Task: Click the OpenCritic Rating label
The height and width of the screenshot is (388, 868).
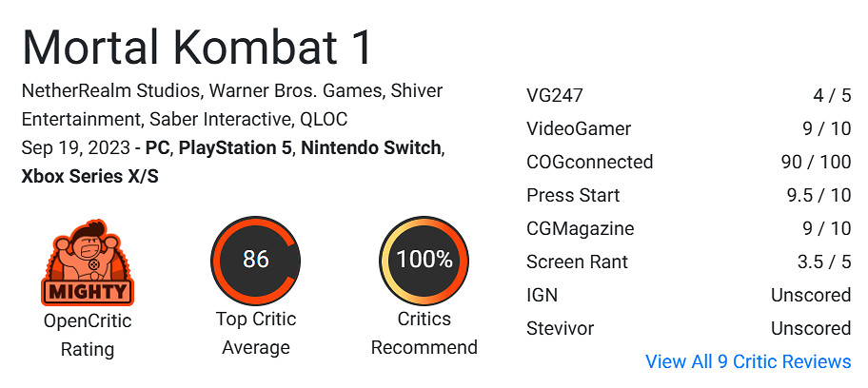Action: [x=88, y=334]
